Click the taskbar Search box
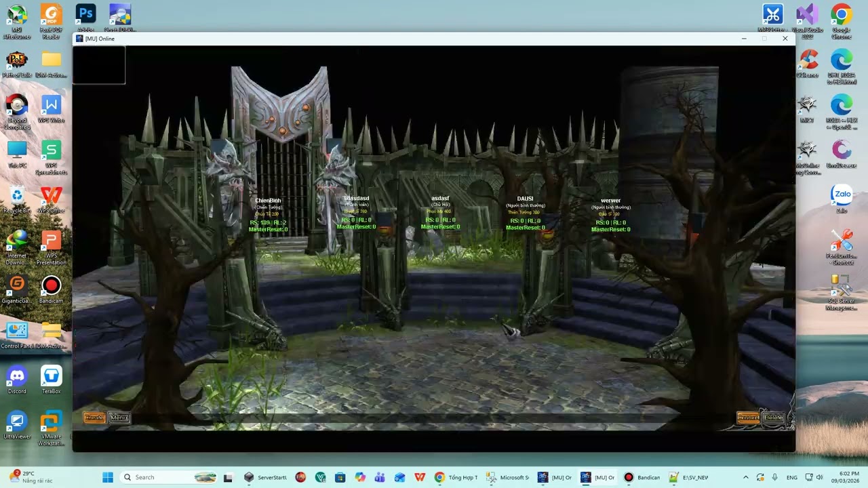The height and width of the screenshot is (488, 868). 170,477
